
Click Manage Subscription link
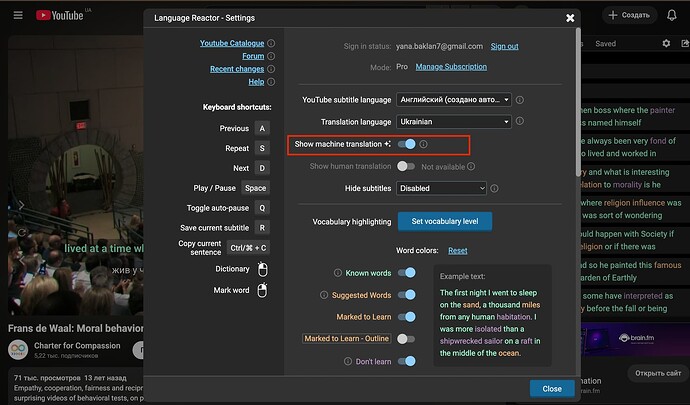click(451, 67)
